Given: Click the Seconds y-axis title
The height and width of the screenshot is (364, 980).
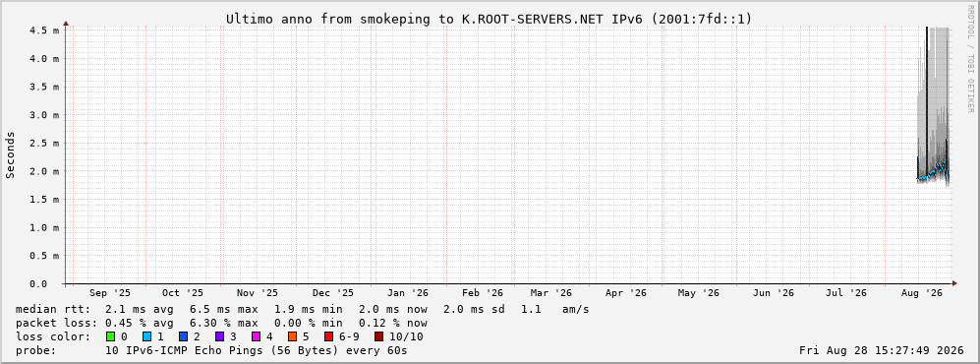Looking at the screenshot, I should tap(10, 154).
